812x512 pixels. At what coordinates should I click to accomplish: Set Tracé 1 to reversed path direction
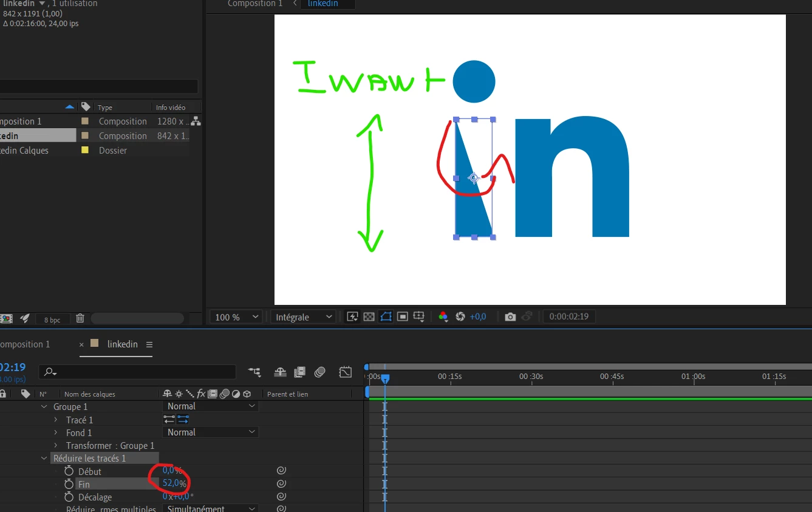[x=169, y=420]
